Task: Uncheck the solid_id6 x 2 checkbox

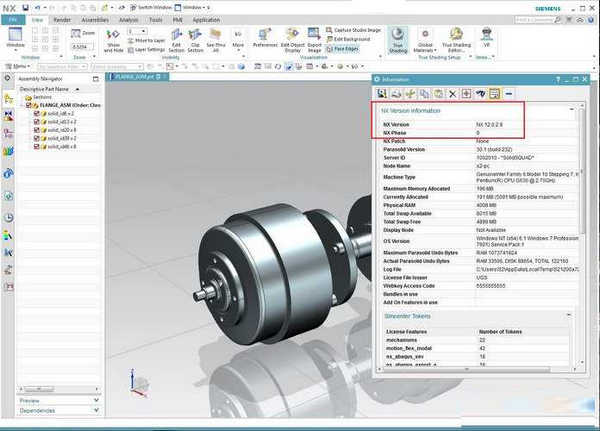Action: [x=37, y=114]
